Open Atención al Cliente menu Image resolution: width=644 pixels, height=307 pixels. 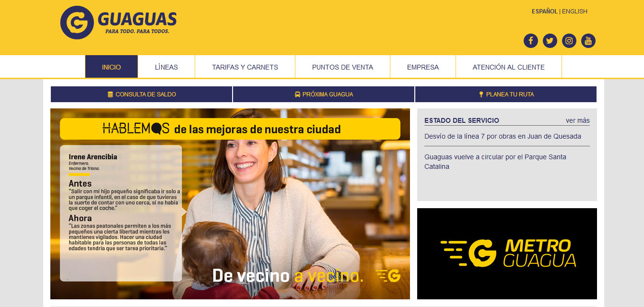point(509,67)
